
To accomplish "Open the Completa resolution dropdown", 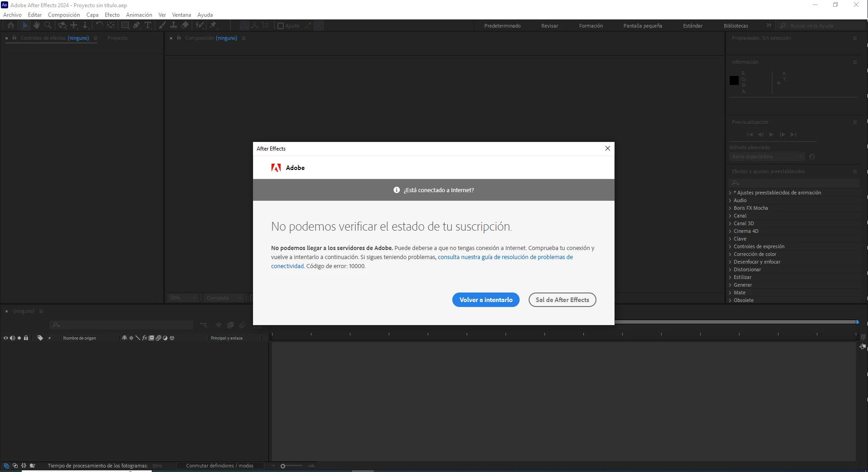I will pos(224,297).
